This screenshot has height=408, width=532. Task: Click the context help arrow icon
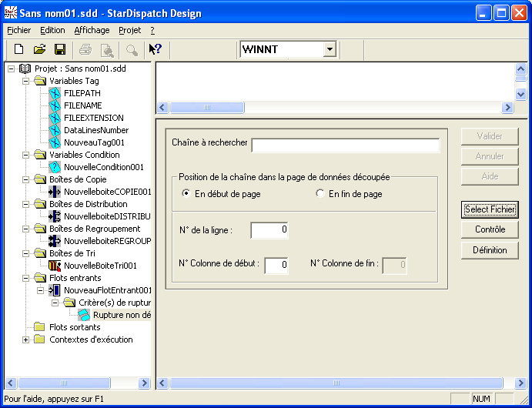[x=155, y=49]
